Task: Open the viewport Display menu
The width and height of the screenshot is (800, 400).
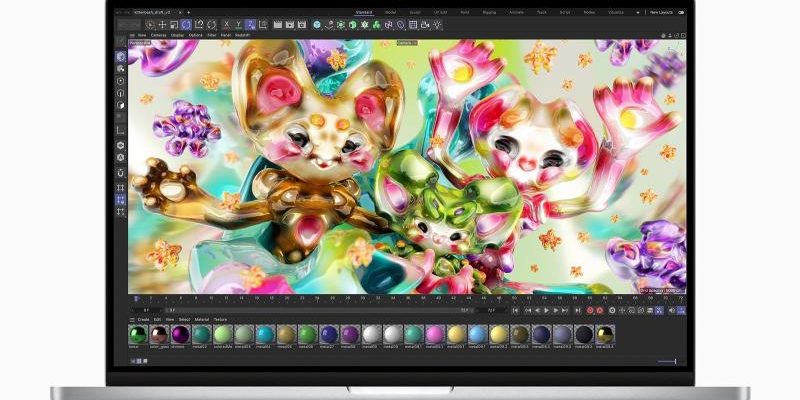Action: 178,35
